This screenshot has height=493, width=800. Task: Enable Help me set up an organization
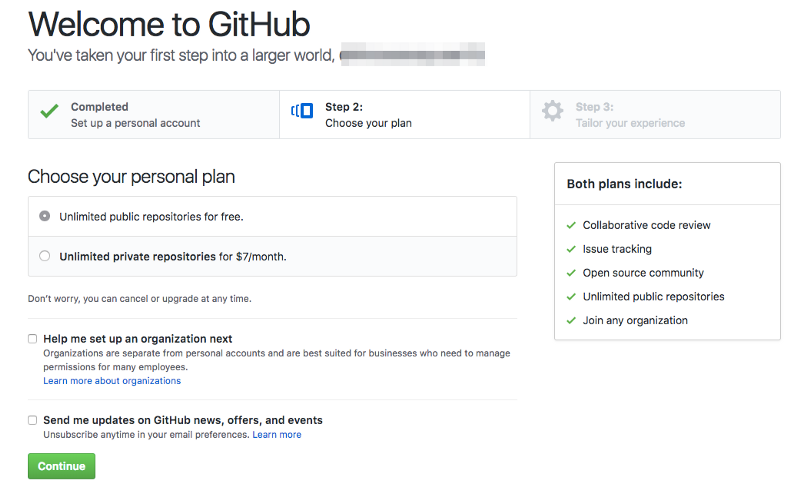33,339
